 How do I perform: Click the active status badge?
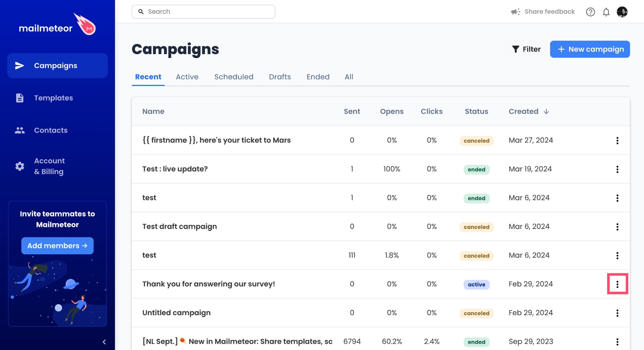point(476,285)
